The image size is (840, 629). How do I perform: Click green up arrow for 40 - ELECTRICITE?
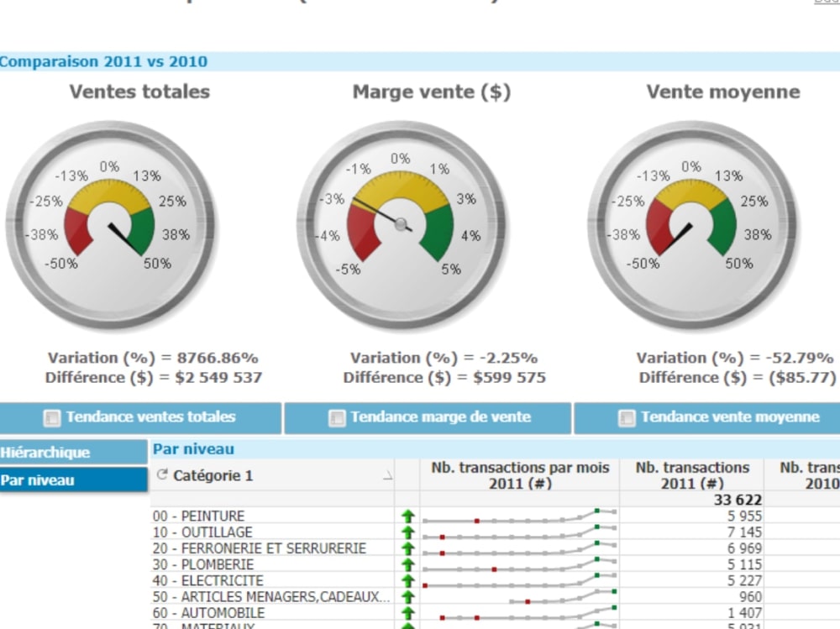pos(408,580)
